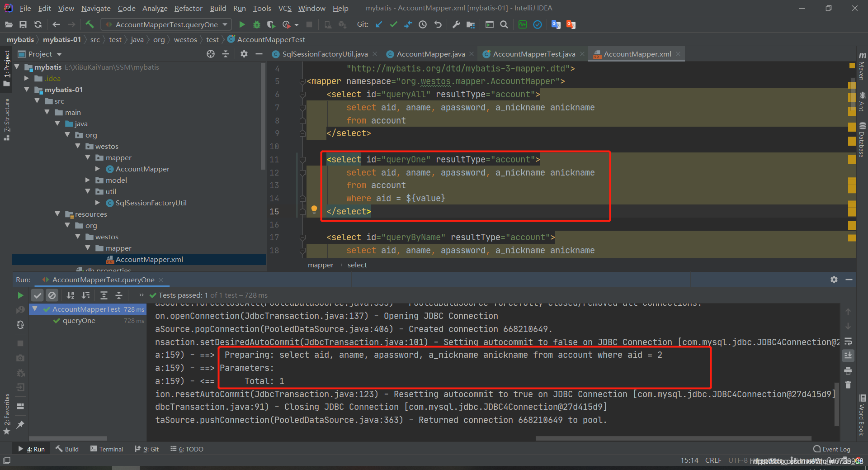Click the CRLF line separator status
The width and height of the screenshot is (868, 470).
(713, 461)
